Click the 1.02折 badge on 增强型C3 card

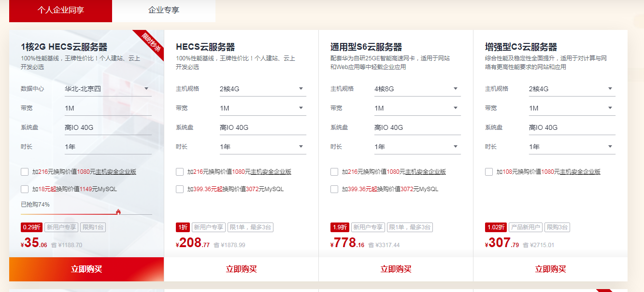coord(496,227)
